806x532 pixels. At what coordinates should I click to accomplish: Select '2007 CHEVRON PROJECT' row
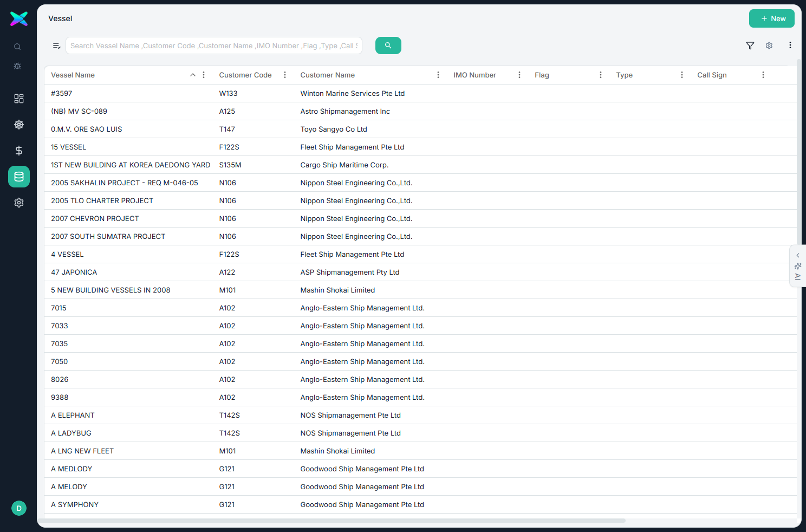(420, 218)
